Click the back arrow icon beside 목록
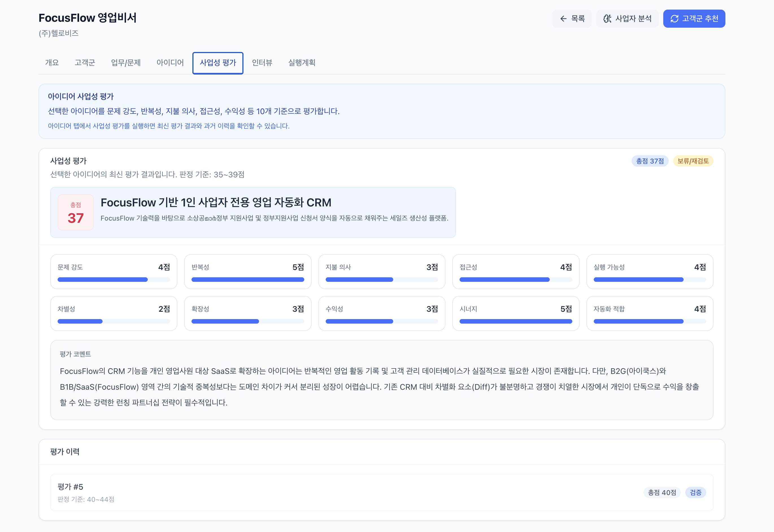This screenshot has width=774, height=532. (563, 19)
